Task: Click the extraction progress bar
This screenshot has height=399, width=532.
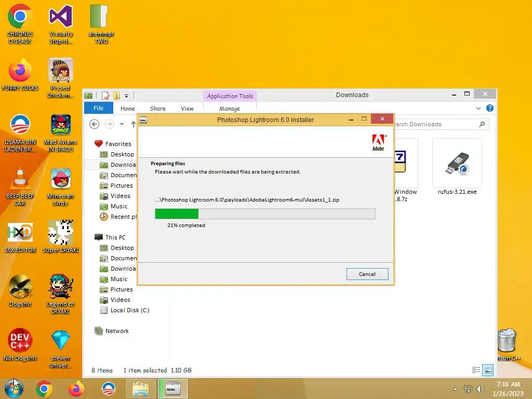Action: 265,214
